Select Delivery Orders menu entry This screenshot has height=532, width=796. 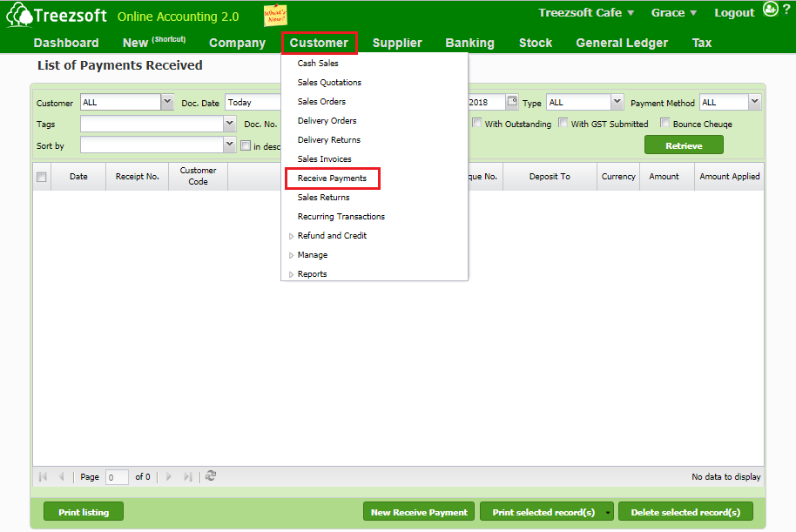327,121
